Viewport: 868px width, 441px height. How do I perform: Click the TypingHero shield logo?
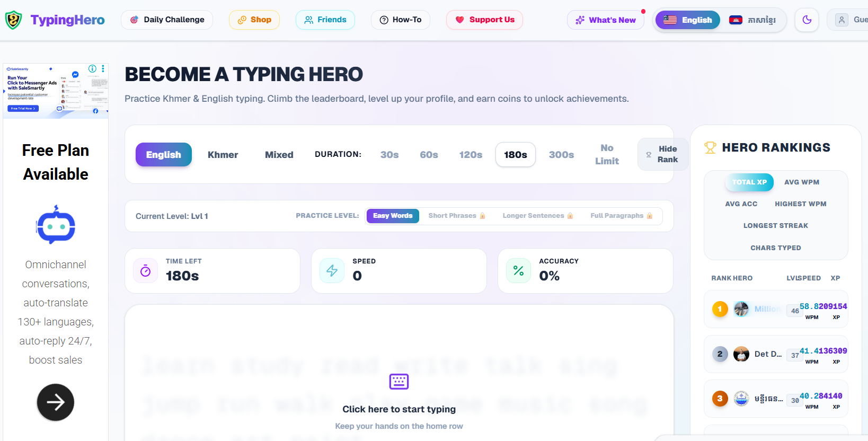click(x=13, y=20)
